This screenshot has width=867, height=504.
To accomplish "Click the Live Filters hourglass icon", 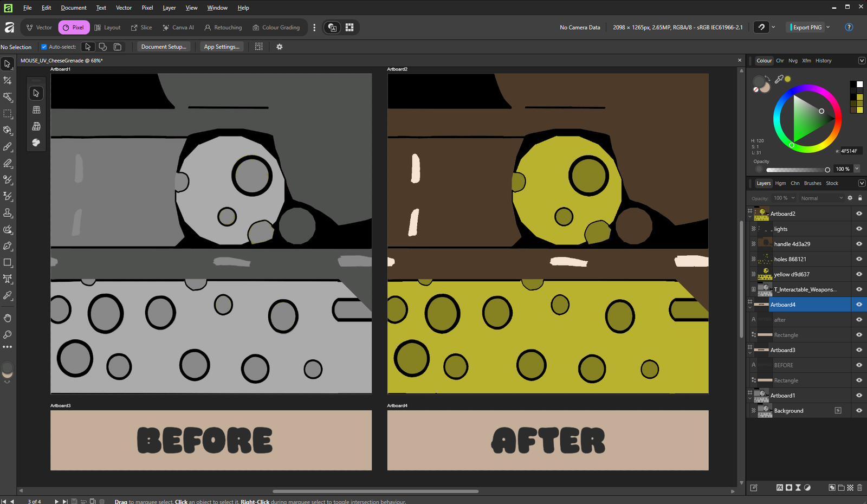I will (x=798, y=488).
